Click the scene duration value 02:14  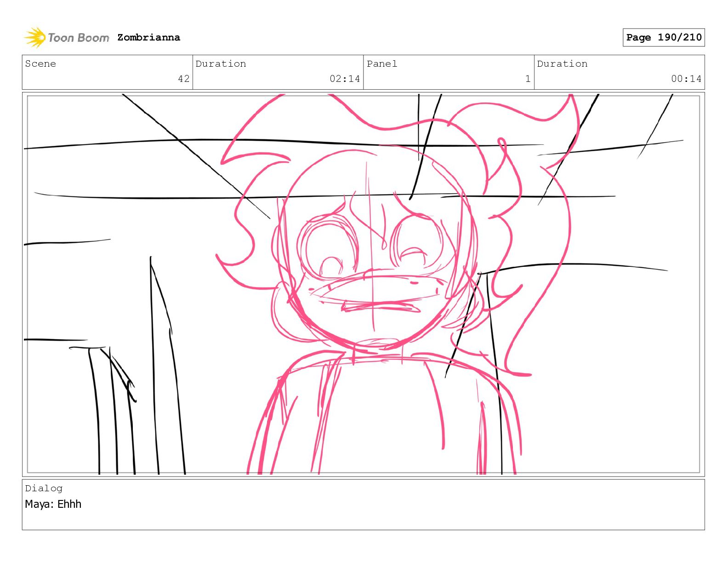pos(345,79)
